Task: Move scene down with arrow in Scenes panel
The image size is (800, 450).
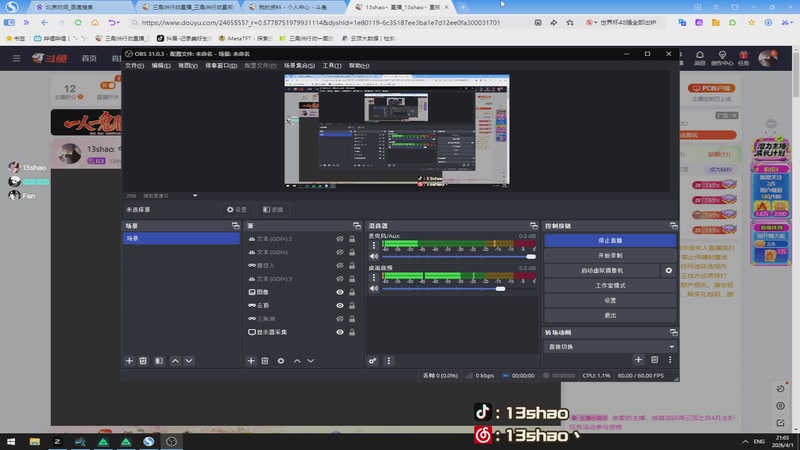Action: click(x=189, y=361)
